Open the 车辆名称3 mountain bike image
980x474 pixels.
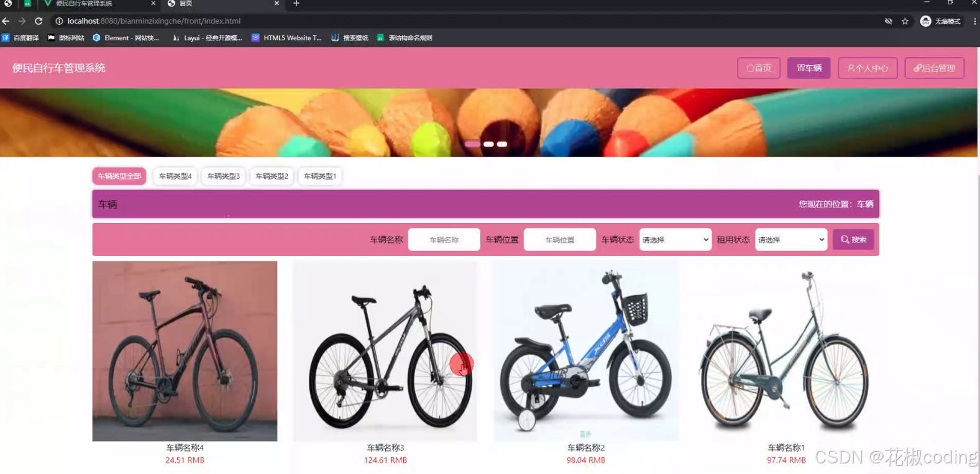point(385,351)
